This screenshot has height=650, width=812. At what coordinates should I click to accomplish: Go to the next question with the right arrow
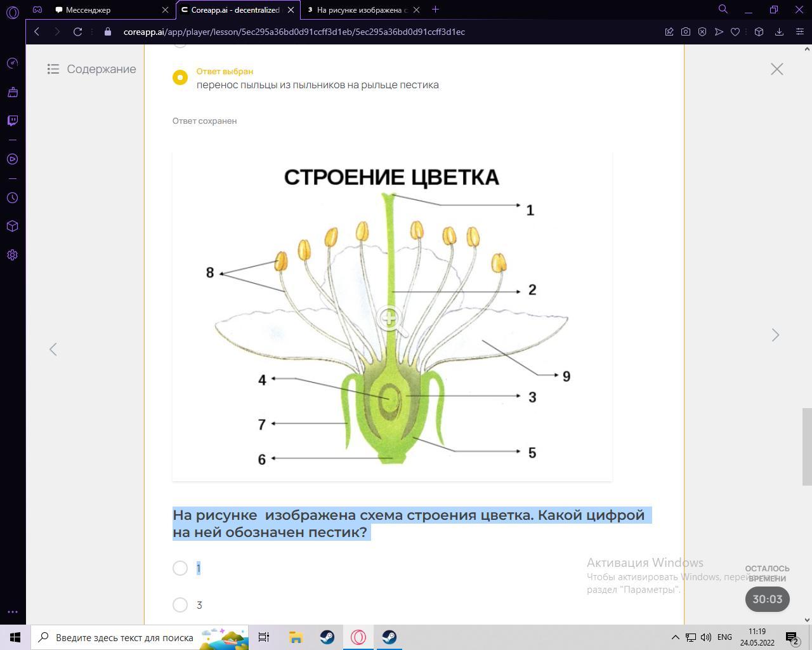(x=775, y=335)
